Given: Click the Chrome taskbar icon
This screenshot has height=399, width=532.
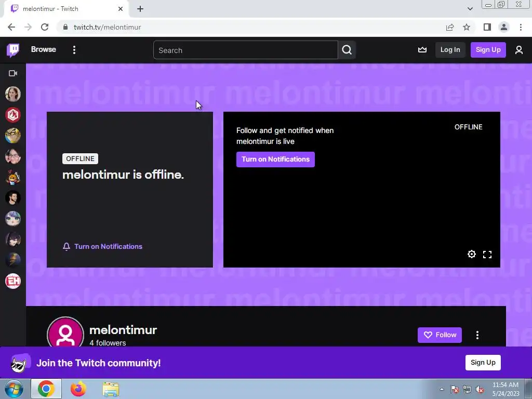Looking at the screenshot, I should coord(46,389).
